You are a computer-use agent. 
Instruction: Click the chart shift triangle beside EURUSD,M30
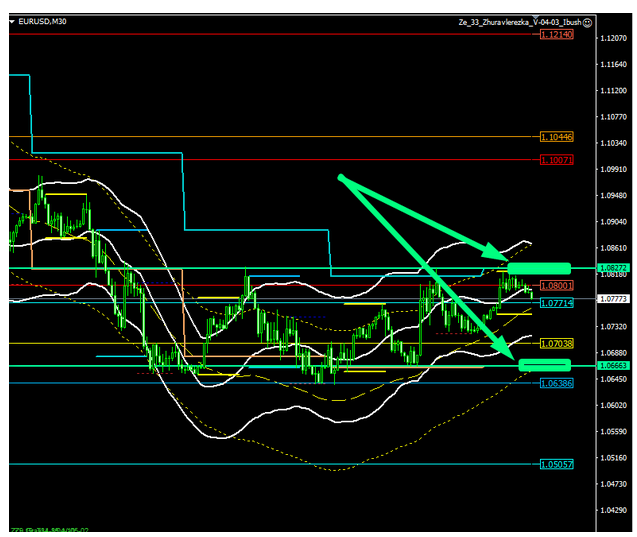click(11, 20)
